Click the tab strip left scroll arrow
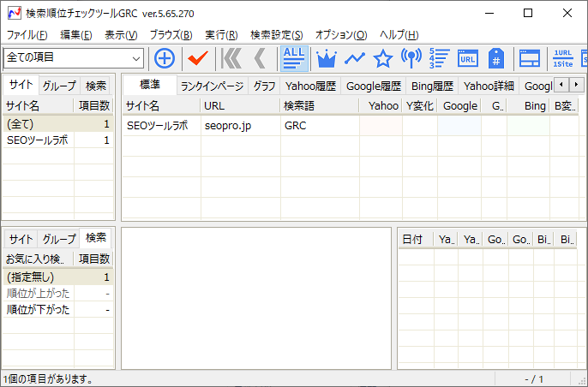Image resolution: width=588 pixels, height=387 pixels. point(561,85)
